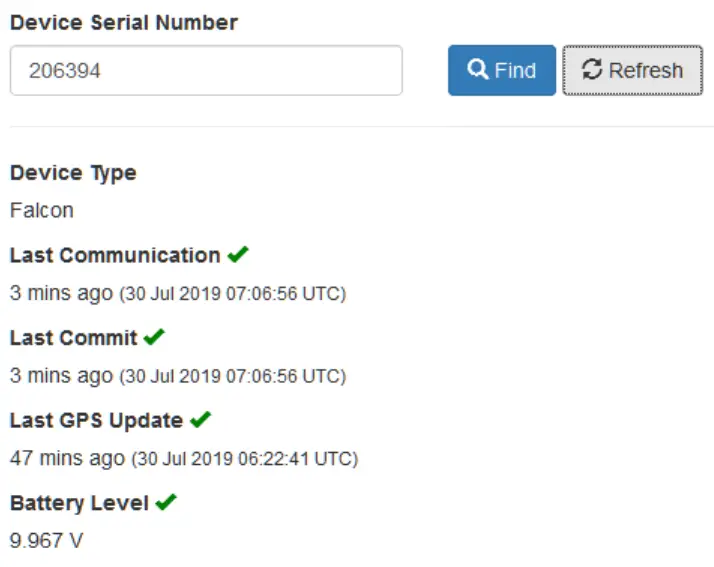Click the Last GPS Update heading text
Image resolution: width=714 pixels, height=567 pixels.
tap(96, 420)
